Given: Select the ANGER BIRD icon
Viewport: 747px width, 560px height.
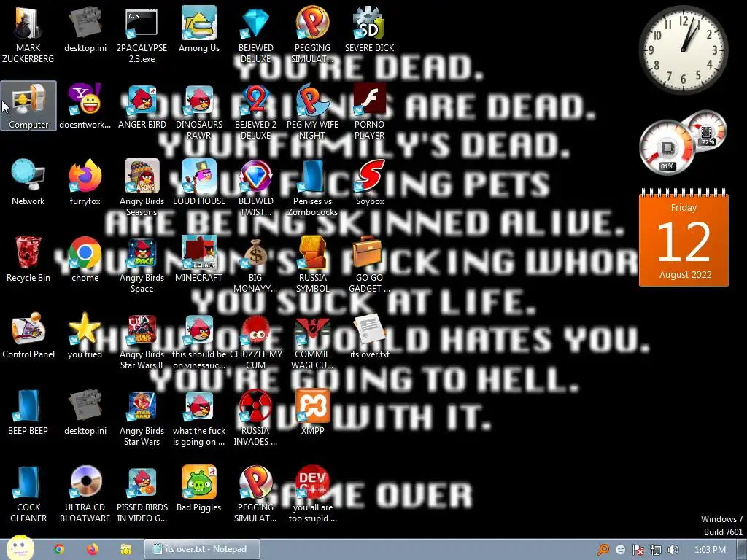Looking at the screenshot, I should [x=142, y=106].
